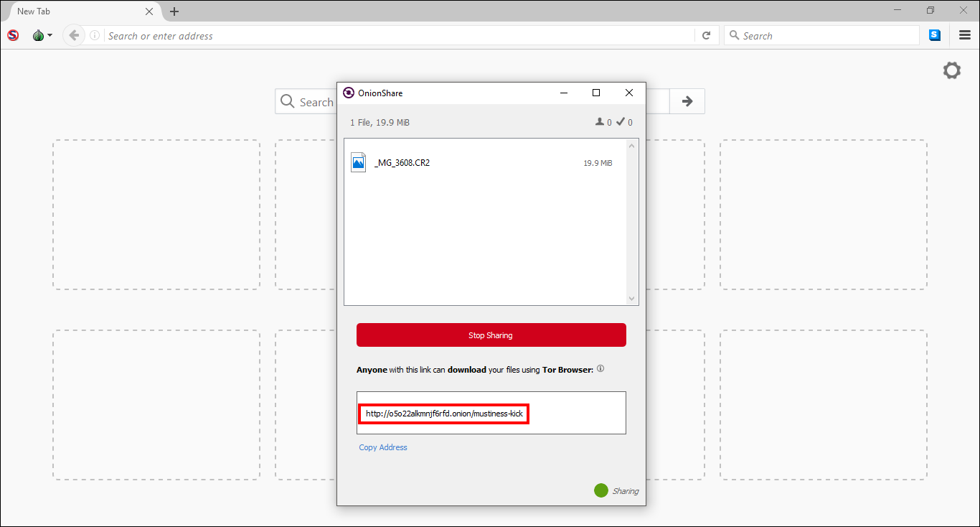Click the bottom-right empty tile on new tab page
This screenshot has width=980, height=527.
tap(824, 405)
